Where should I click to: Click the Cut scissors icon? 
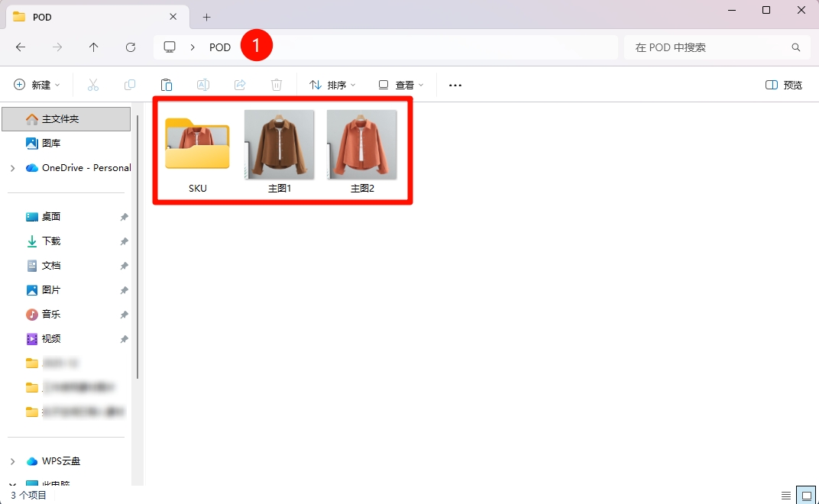tap(93, 85)
